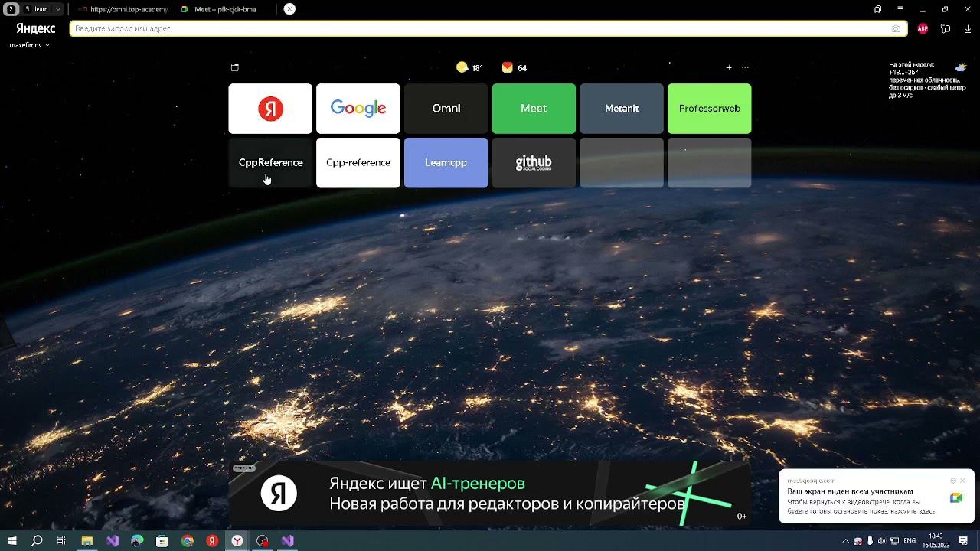Open the weather widget showing 18°
Screen dimensions: 980x551
pos(469,67)
